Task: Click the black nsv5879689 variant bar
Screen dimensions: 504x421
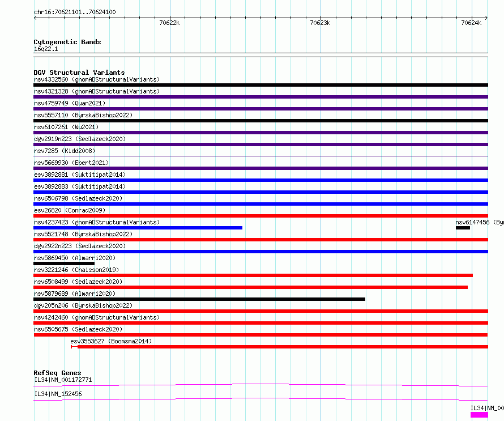Action: (199, 299)
